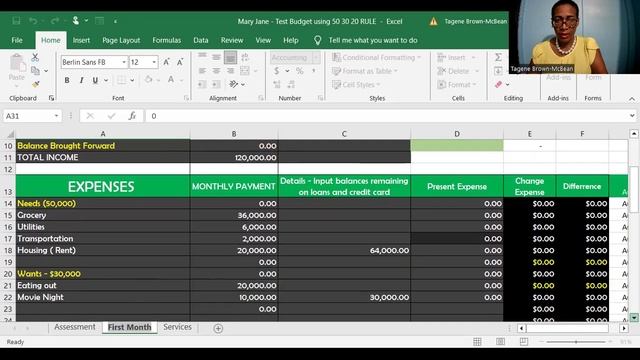Apply Percent Style format

[300, 71]
